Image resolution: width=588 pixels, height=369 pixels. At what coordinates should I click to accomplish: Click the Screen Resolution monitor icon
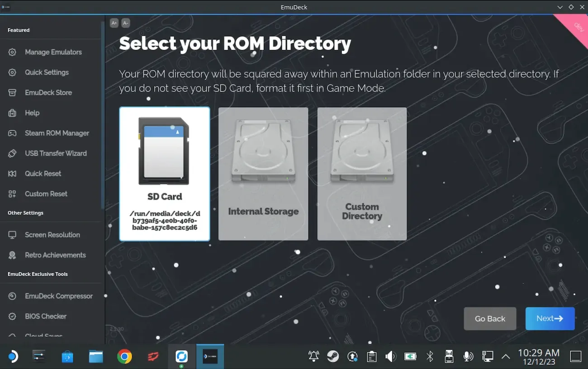click(12, 235)
